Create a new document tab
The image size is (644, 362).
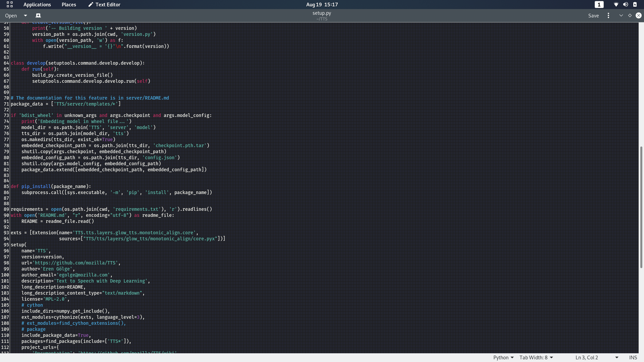point(38,15)
